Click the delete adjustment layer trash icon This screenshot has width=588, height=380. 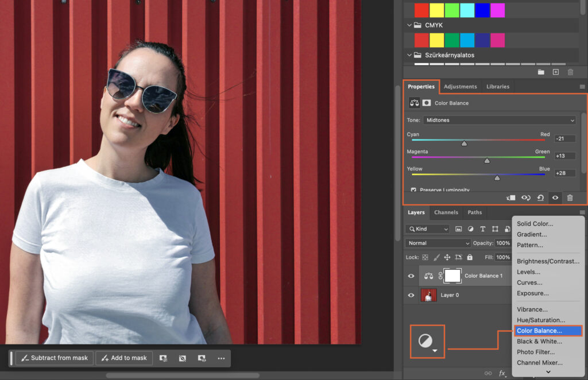pyautogui.click(x=570, y=197)
